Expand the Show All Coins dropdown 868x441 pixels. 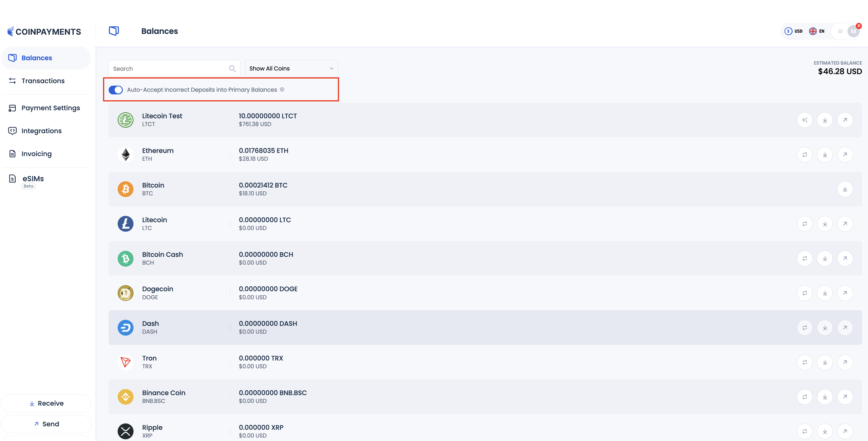pyautogui.click(x=291, y=69)
